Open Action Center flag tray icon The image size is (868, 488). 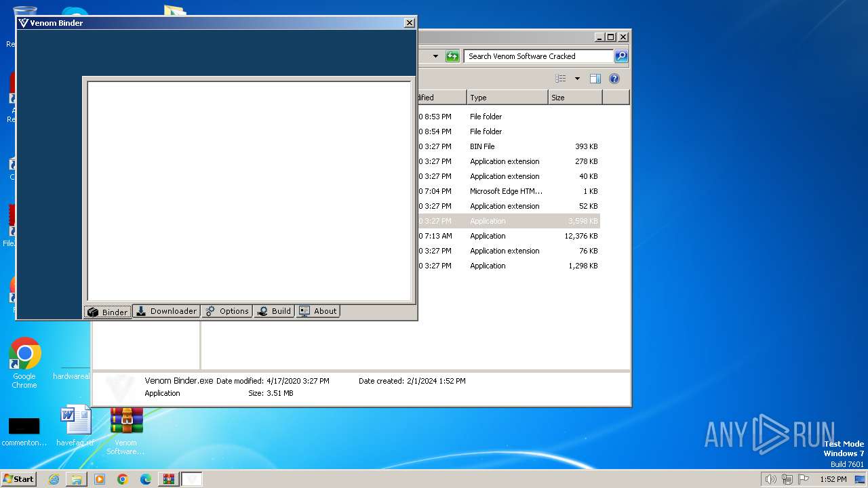[x=804, y=479]
